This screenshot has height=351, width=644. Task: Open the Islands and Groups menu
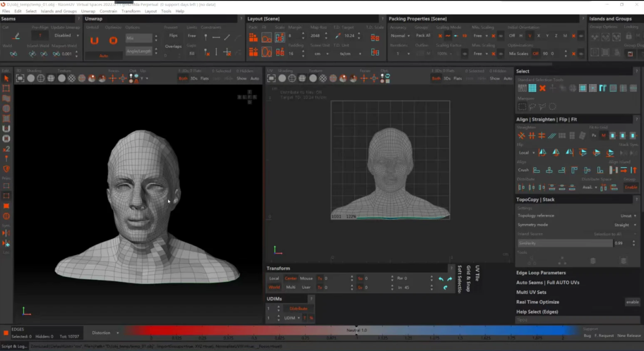pyautogui.click(x=58, y=11)
